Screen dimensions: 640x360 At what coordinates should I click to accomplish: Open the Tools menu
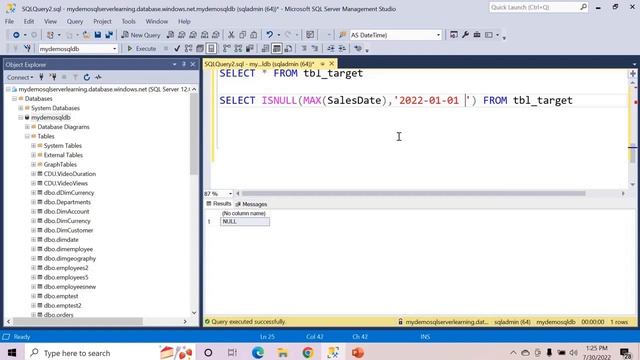tap(129, 21)
